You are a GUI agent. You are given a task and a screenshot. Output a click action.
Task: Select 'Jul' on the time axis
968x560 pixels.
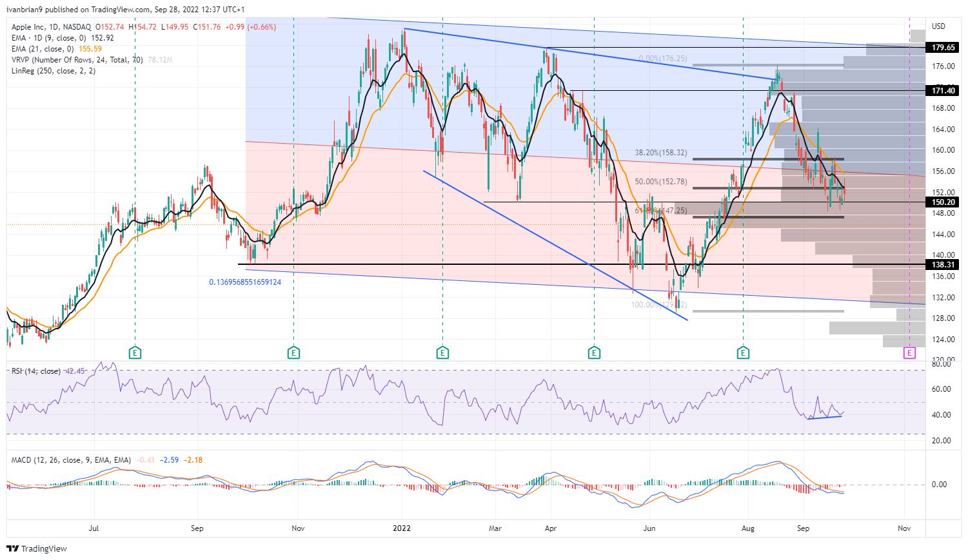(x=94, y=528)
